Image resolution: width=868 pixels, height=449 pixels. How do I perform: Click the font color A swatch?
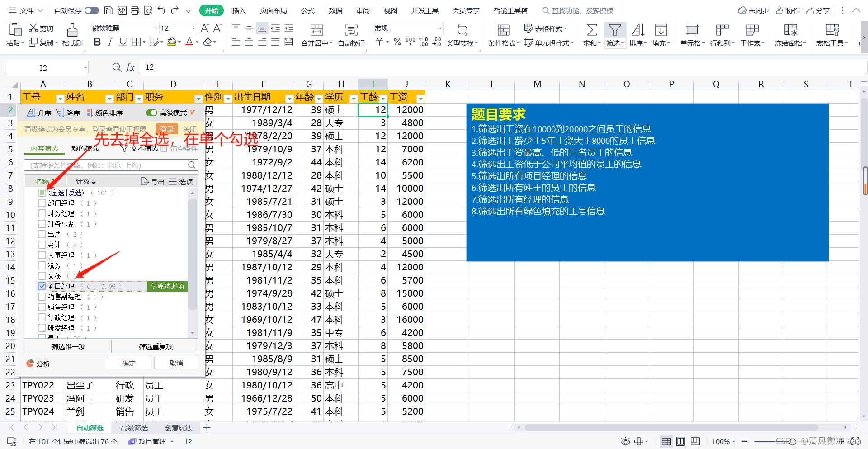pyautogui.click(x=189, y=42)
